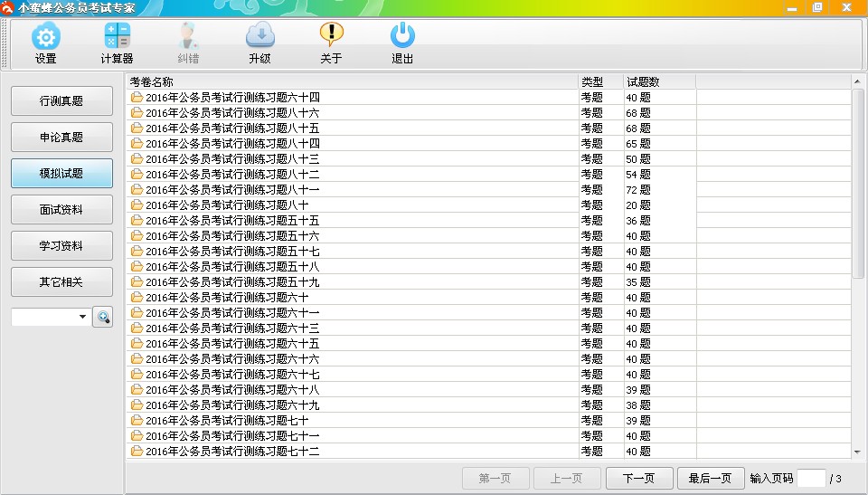Image resolution: width=868 pixels, height=495 pixels.
Task: Click folder icon of 练习题五十八 row
Action: [137, 267]
